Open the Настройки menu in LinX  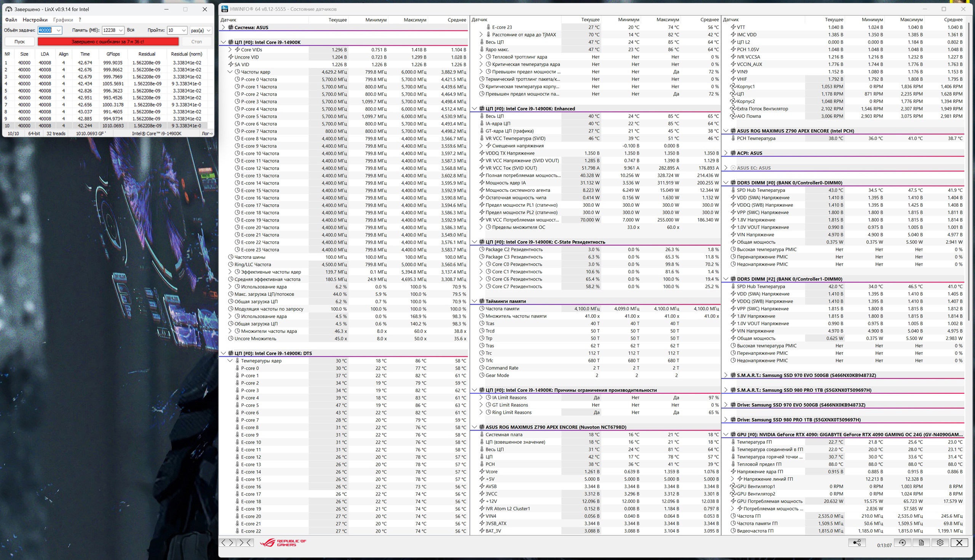point(35,20)
